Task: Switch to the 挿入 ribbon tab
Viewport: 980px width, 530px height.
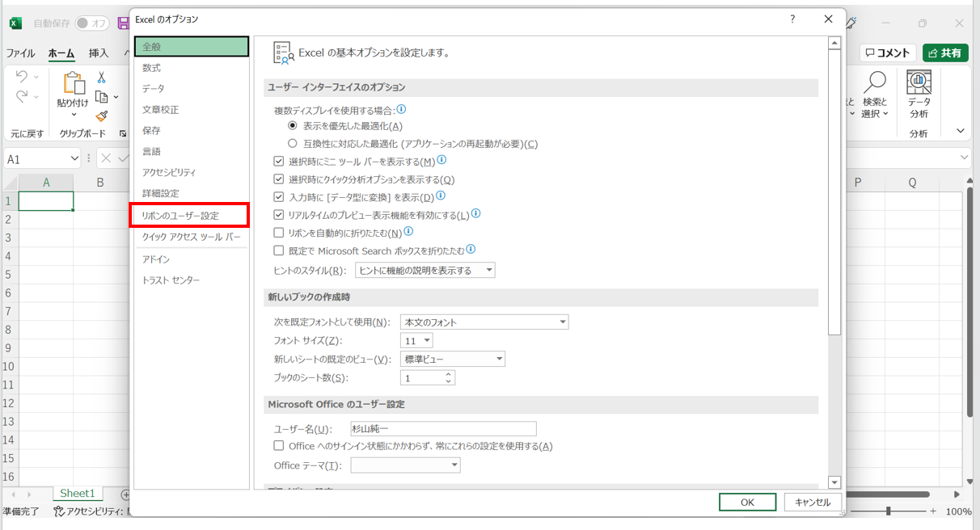Action: pos(99,53)
